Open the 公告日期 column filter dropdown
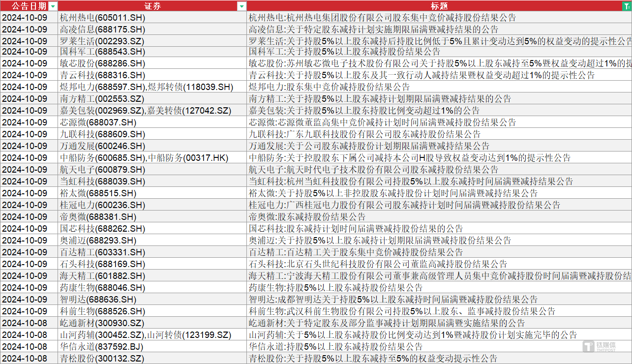The width and height of the screenshot is (632, 364). (x=53, y=6)
